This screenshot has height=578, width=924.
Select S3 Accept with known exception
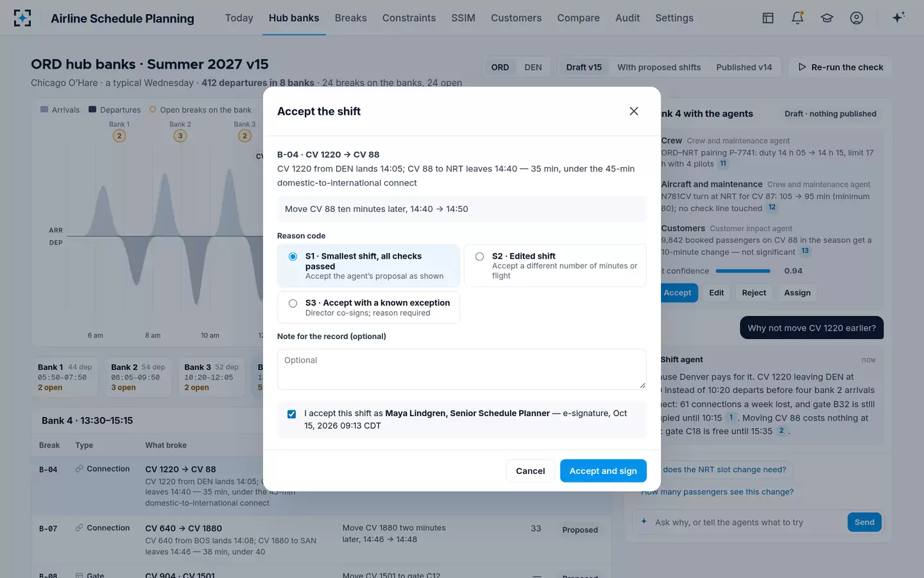point(293,303)
